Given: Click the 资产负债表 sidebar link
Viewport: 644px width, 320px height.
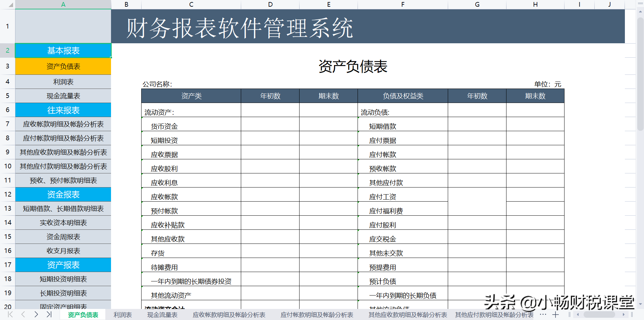Looking at the screenshot, I should (x=63, y=66).
